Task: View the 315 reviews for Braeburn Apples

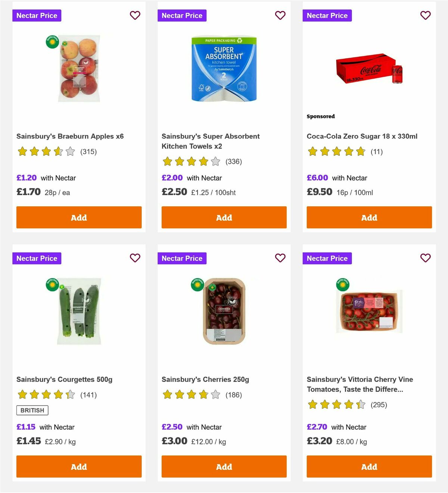Action: point(88,152)
